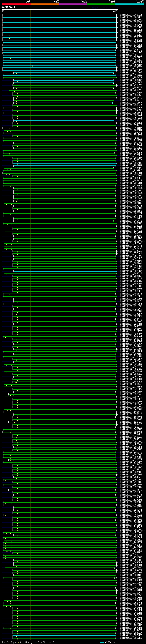Click the green ~80% identity legend segment

coord(101,4)
